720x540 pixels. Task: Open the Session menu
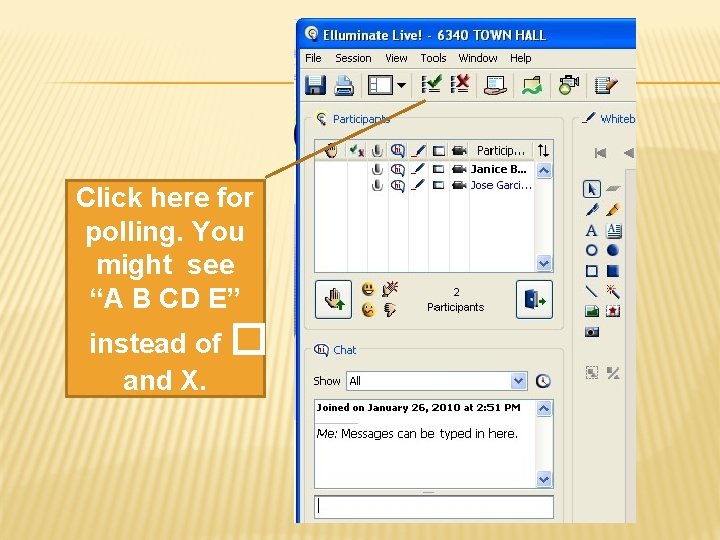(353, 58)
